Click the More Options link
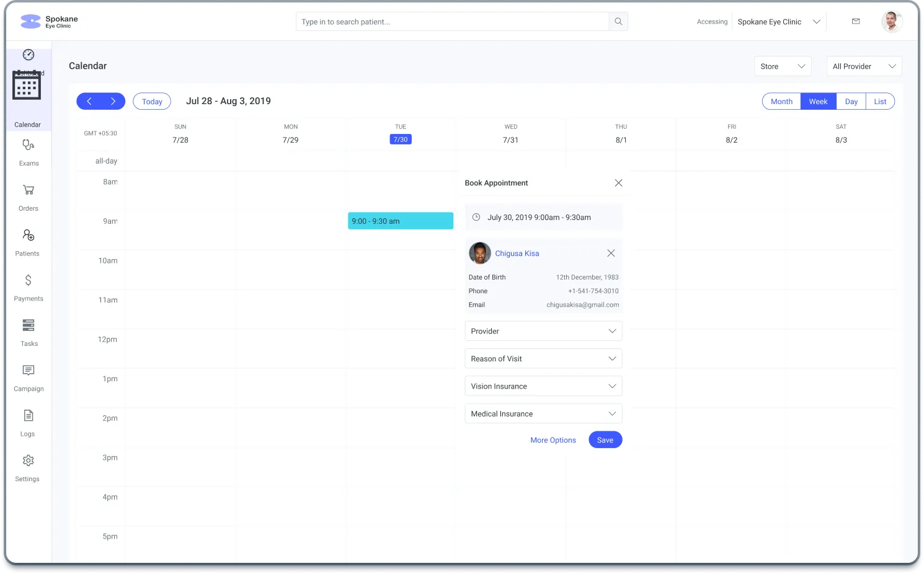 553,440
